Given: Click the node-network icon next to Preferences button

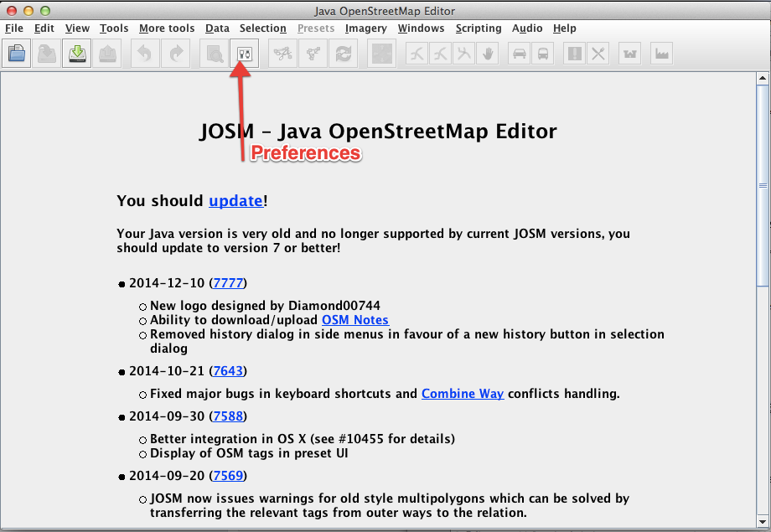Looking at the screenshot, I should click(x=282, y=53).
